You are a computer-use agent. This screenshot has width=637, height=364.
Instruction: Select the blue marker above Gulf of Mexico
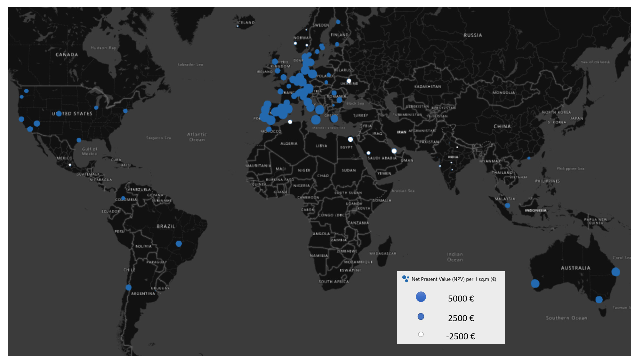[x=79, y=140]
